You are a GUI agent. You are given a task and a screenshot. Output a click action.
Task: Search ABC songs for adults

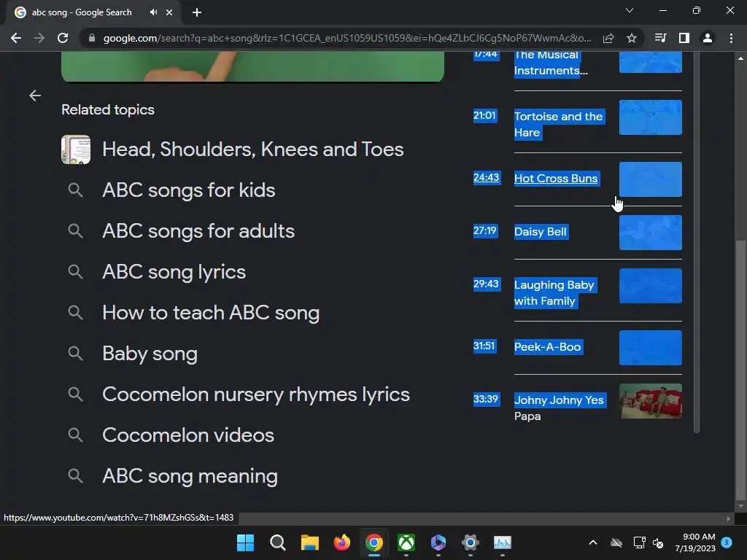coord(198,231)
